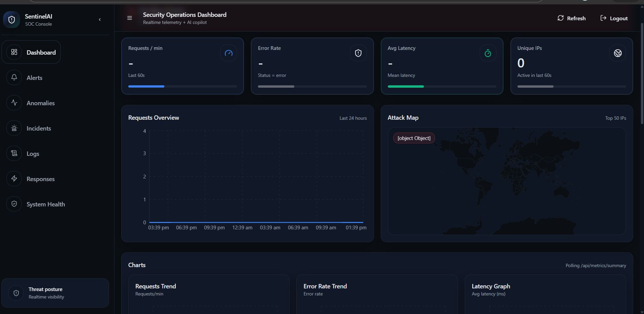Click the Unique IPs globe icon
Image resolution: width=644 pixels, height=314 pixels.
pos(617,53)
